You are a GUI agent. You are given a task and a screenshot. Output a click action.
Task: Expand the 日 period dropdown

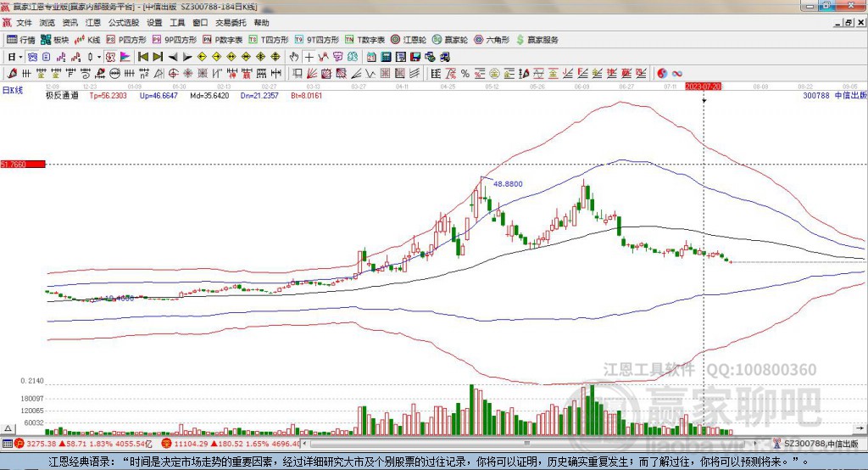(20, 57)
